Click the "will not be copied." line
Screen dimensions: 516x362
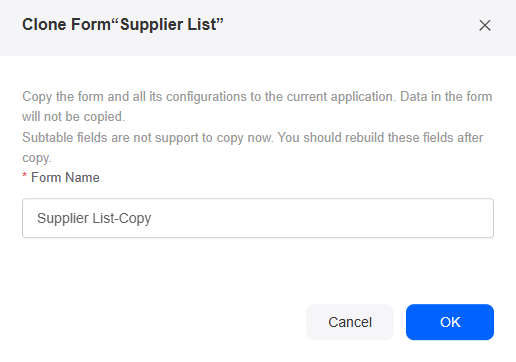click(x=73, y=117)
